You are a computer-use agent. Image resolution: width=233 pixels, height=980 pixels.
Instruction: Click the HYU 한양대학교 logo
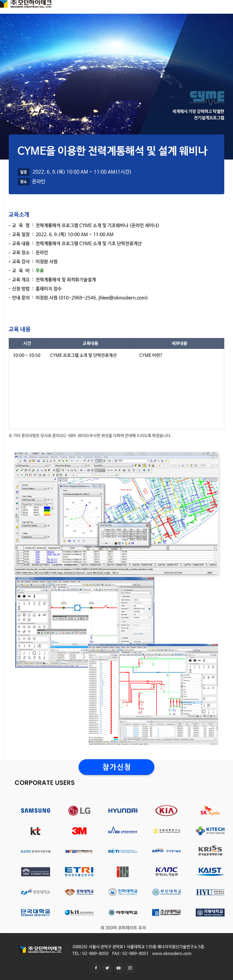pos(210,892)
